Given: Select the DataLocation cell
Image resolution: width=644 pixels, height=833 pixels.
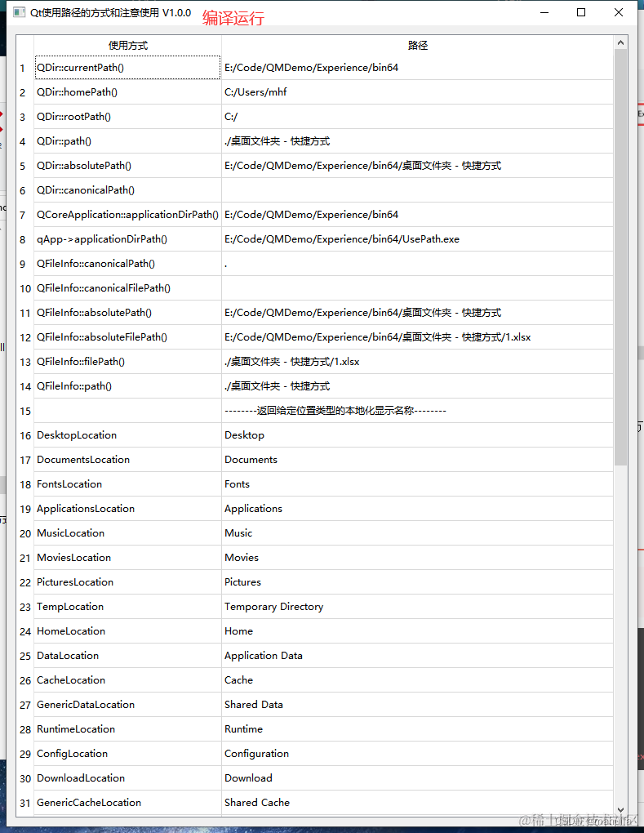Looking at the screenshot, I should point(128,655).
